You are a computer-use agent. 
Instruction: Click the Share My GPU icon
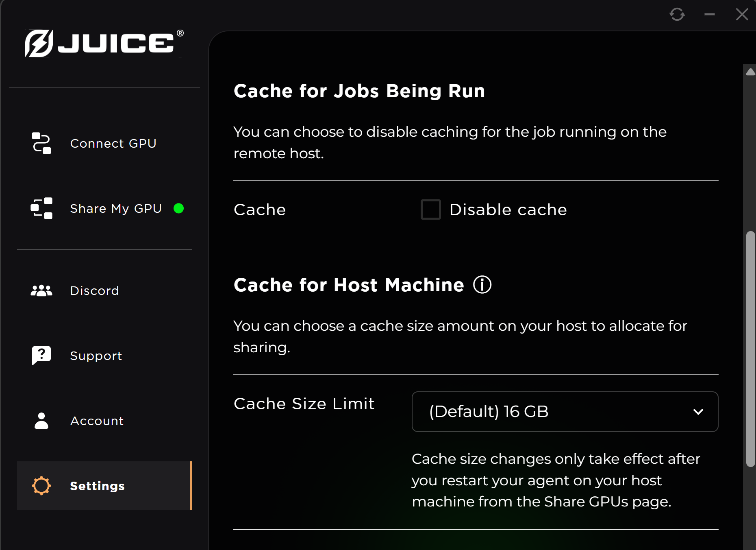(x=41, y=208)
